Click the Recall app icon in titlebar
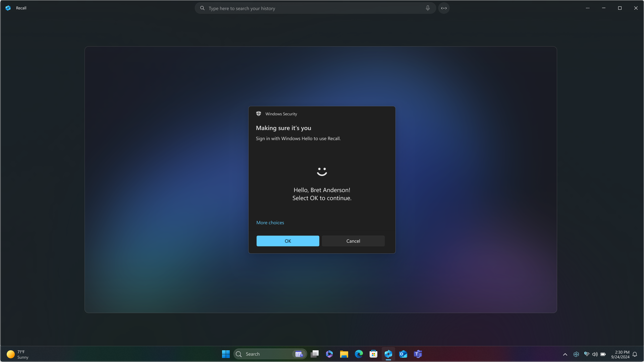Viewport: 644px width, 362px height. (x=8, y=8)
